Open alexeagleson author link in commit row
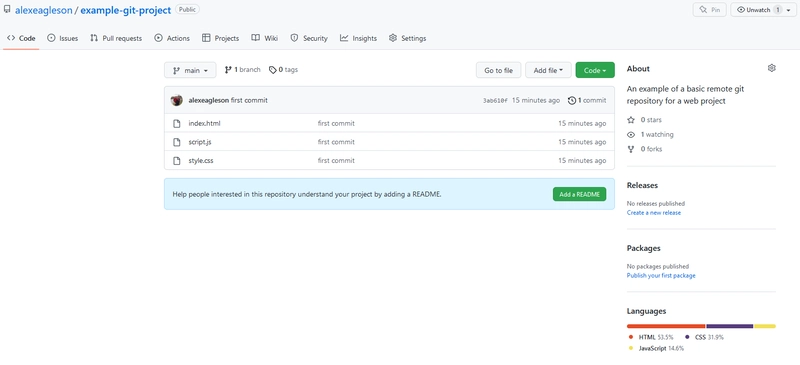The height and width of the screenshot is (365, 800). [209, 101]
